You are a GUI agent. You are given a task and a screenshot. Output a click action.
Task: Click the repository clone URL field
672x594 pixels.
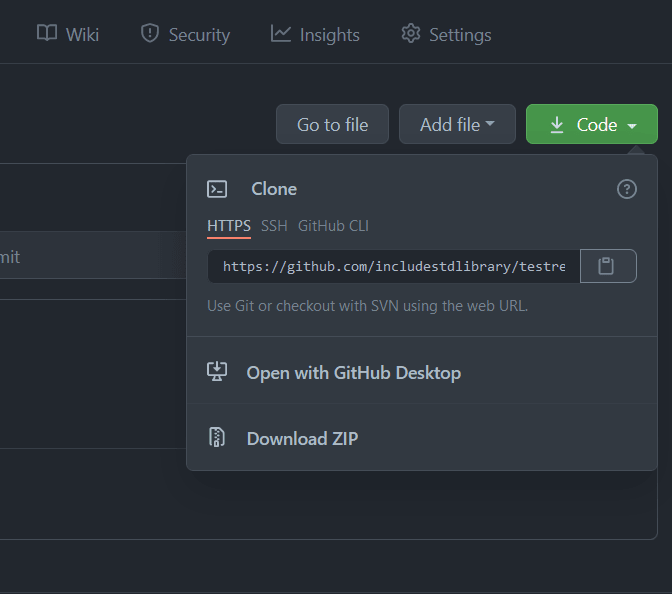click(393, 266)
